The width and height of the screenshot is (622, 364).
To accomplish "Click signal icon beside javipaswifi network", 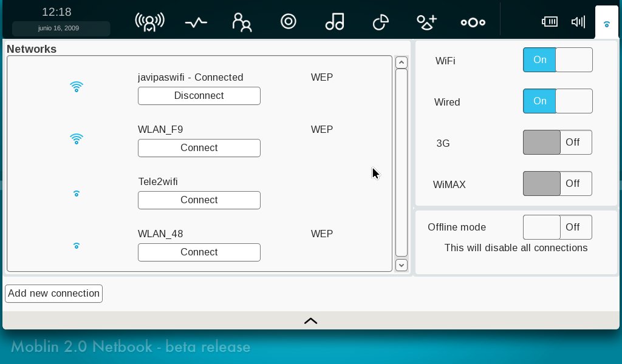I will pos(77,86).
